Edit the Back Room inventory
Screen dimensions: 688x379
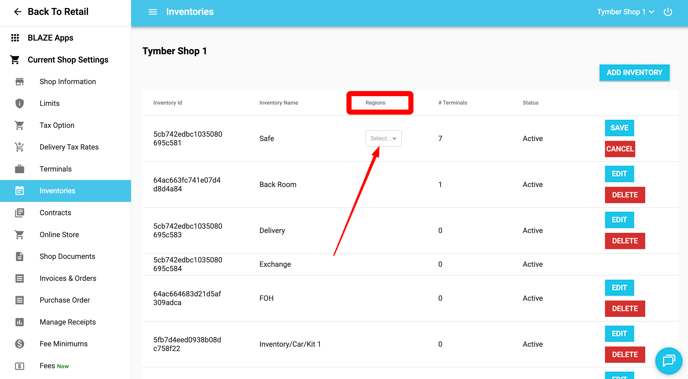click(x=619, y=174)
